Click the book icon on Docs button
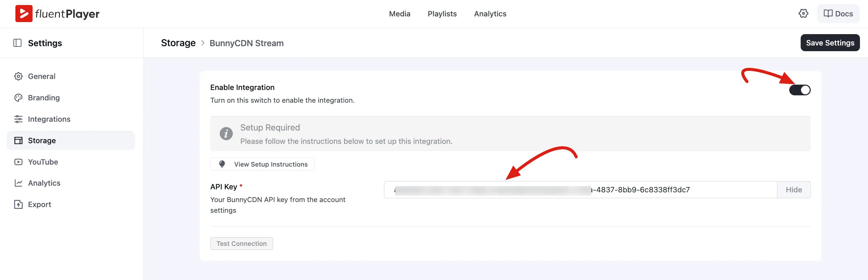The width and height of the screenshot is (868, 280). [828, 13]
